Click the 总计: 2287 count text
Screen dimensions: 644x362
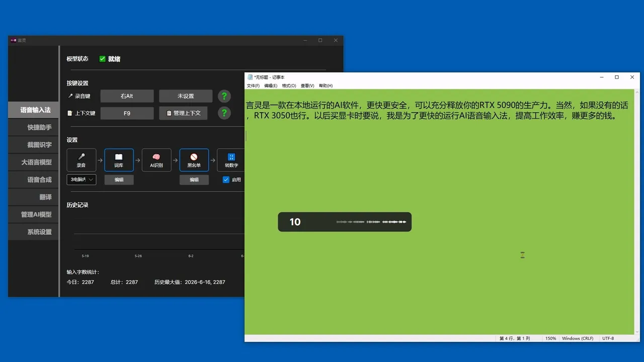pos(124,282)
